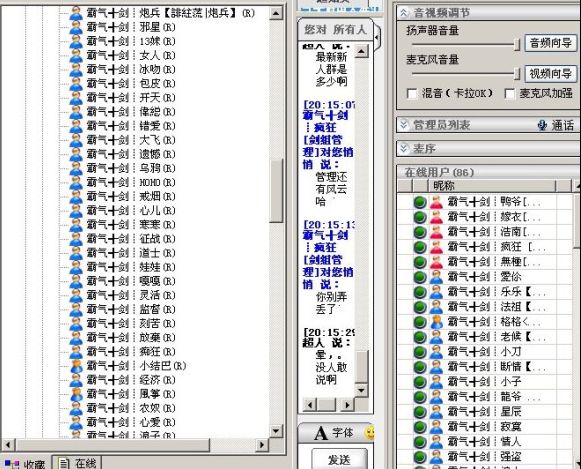Select the 女人 (R) tree entry
Image resolution: width=581 pixels, height=469 pixels.
[x=131, y=55]
